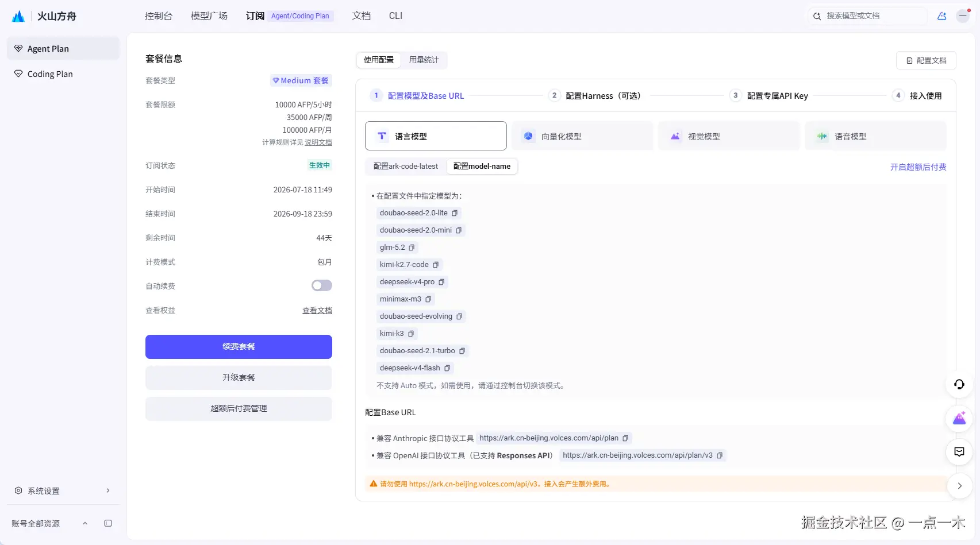This screenshot has height=545, width=980.
Task: Copy doubao-seed-2.1-turbo model name
Action: 462,351
